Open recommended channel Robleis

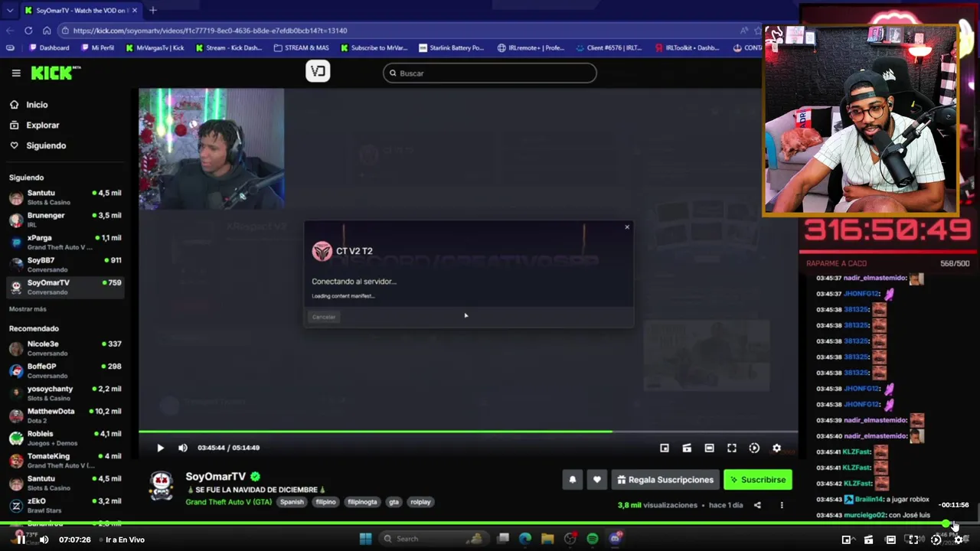pos(65,438)
